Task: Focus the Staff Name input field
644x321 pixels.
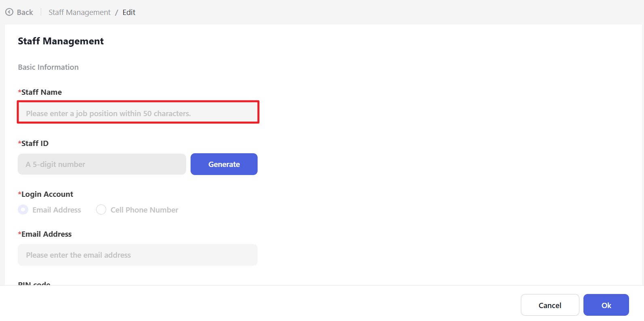Action: coord(138,113)
